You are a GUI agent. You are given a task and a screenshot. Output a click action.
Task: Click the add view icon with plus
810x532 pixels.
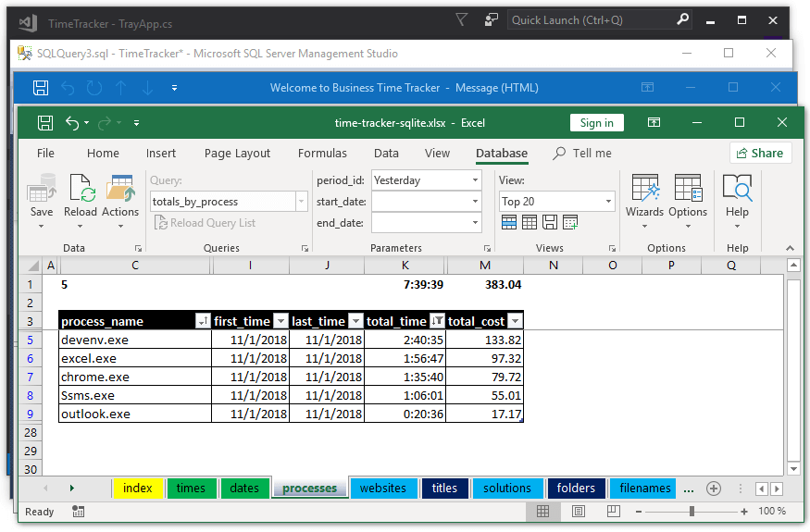tap(570, 223)
